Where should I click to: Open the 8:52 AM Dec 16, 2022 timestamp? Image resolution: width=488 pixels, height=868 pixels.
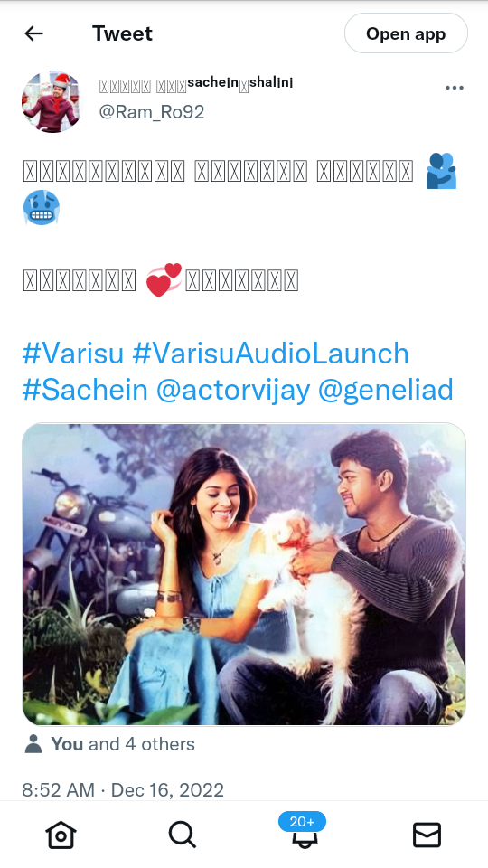coord(123,789)
